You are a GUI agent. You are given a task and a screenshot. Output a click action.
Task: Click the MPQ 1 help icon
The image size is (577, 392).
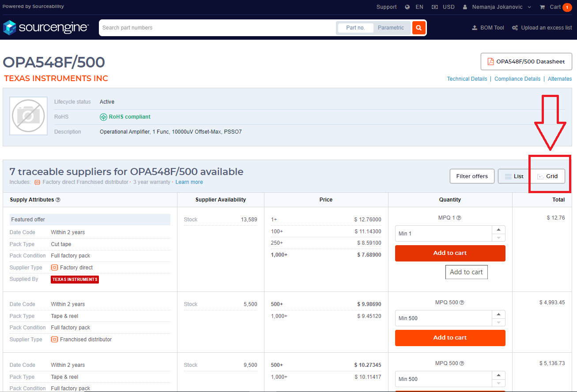click(x=459, y=218)
